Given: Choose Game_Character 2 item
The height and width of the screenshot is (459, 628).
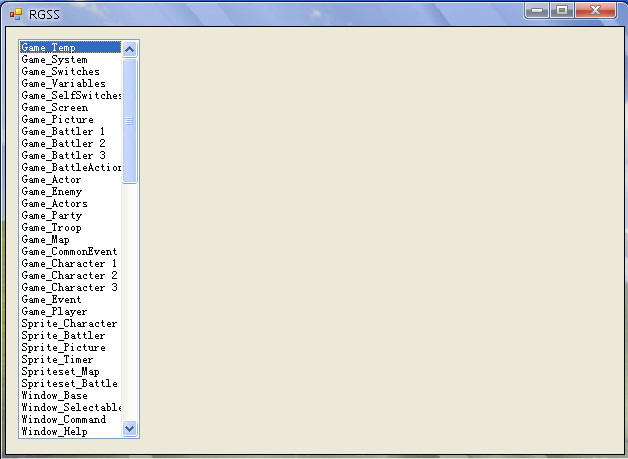Looking at the screenshot, I should tap(70, 276).
